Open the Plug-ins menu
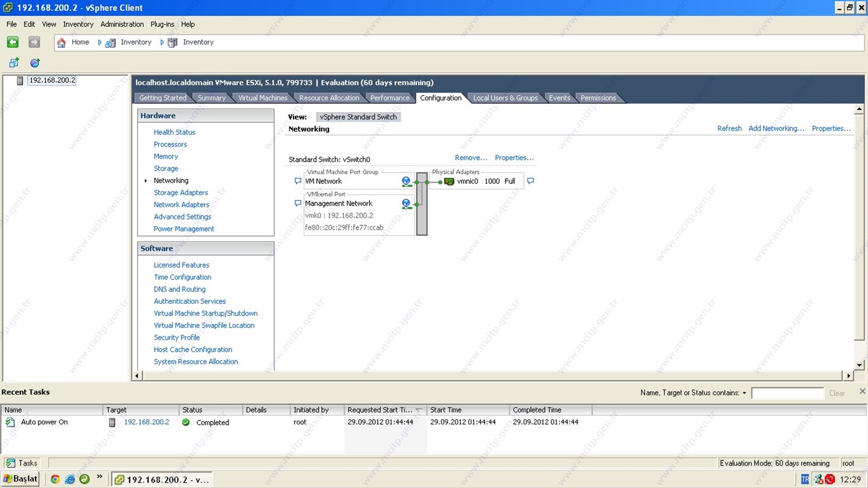 (x=162, y=24)
